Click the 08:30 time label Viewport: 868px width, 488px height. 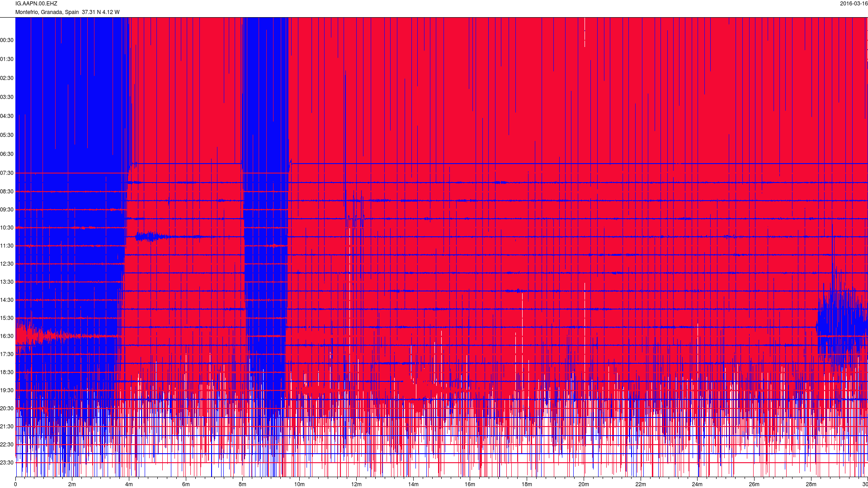pyautogui.click(x=7, y=192)
